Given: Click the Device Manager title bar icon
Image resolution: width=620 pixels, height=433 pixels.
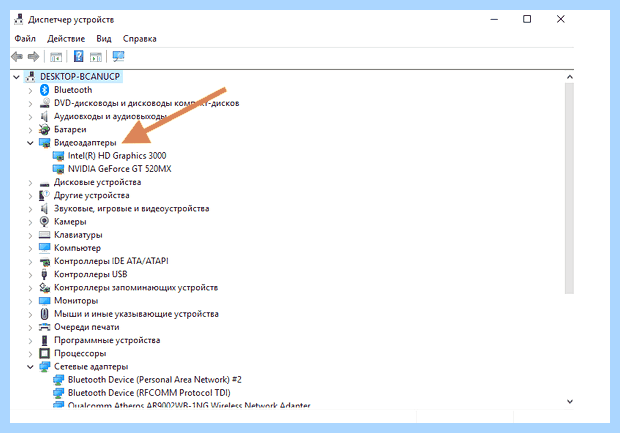Looking at the screenshot, I should pos(19,19).
